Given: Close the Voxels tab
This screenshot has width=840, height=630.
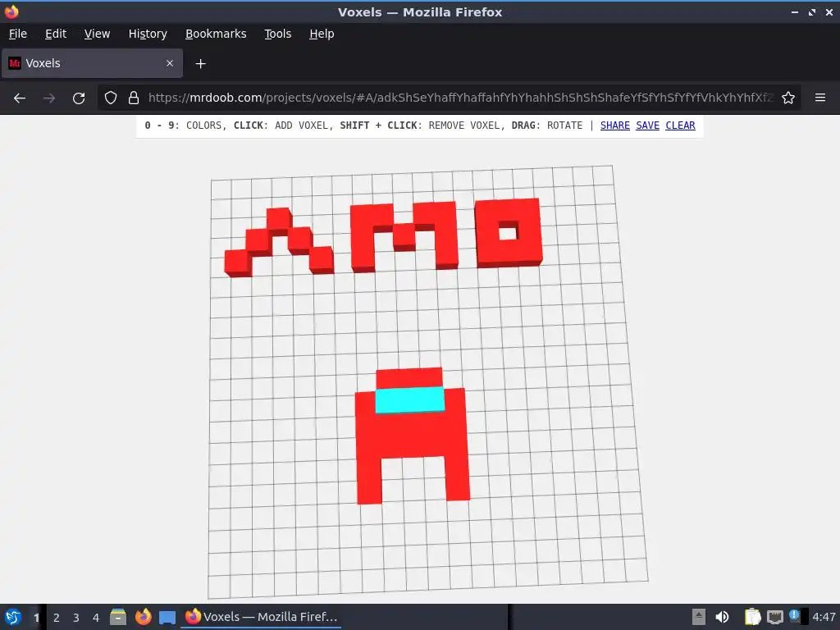Looking at the screenshot, I should tap(169, 63).
